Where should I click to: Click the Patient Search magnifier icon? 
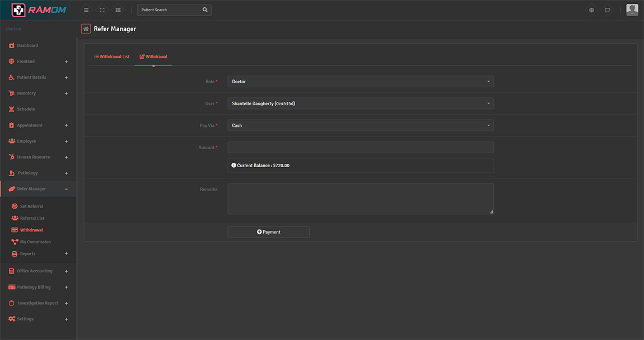205,10
